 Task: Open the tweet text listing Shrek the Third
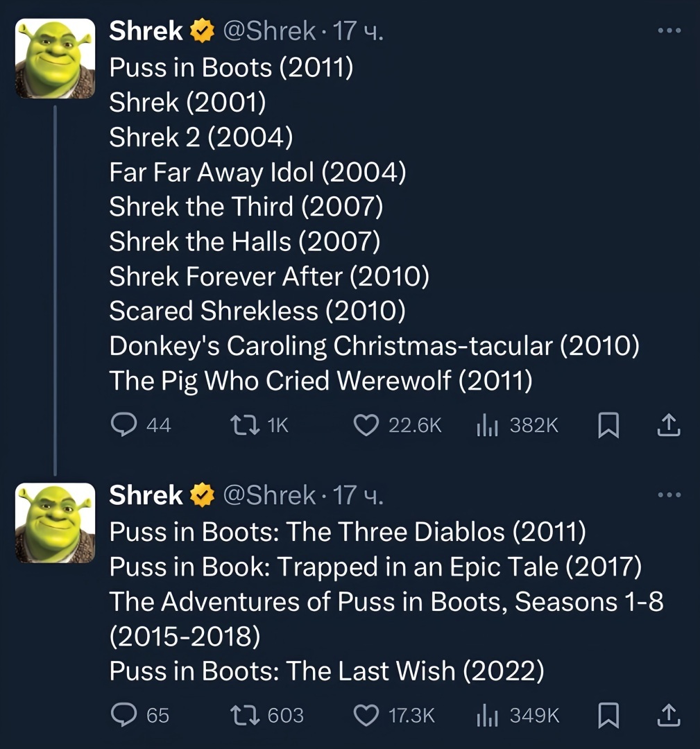coord(246,207)
